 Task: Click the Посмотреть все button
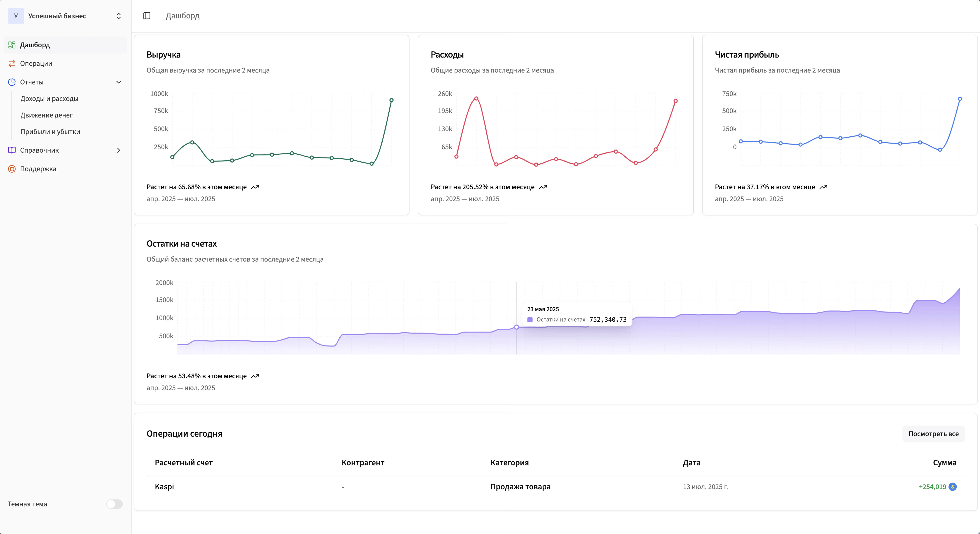[933, 434]
